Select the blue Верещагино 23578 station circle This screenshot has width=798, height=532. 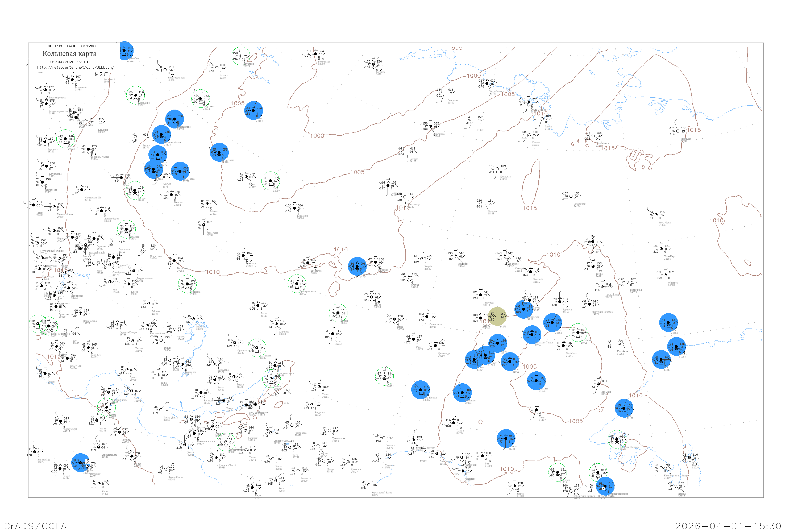click(174, 119)
